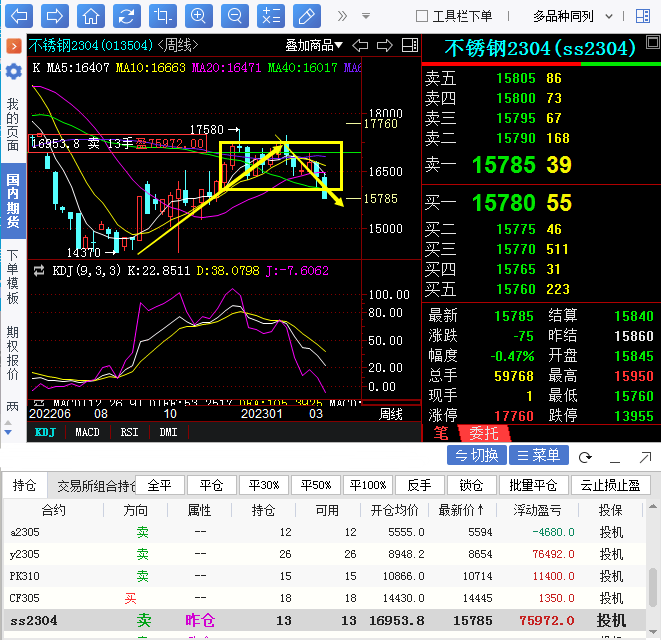Viewport: 661px width, 640px height.
Task: Maximize quote panel with corner square icon
Action: (653, 42)
